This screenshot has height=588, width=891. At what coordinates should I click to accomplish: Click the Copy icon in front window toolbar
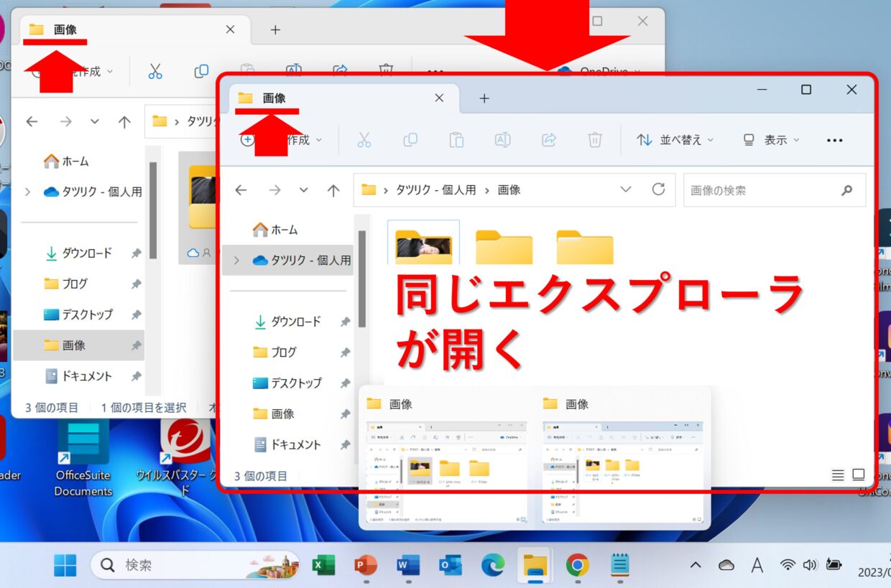[x=410, y=140]
